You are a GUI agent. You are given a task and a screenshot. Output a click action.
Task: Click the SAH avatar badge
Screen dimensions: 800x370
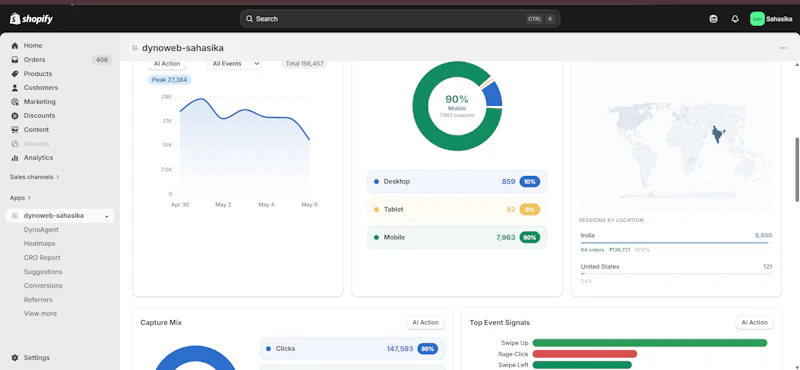tap(757, 19)
